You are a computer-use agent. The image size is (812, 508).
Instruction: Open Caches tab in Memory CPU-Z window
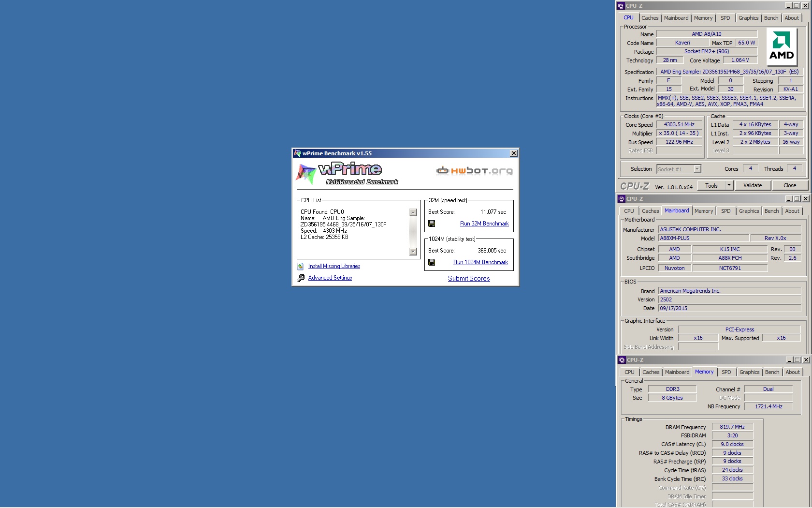(x=651, y=372)
